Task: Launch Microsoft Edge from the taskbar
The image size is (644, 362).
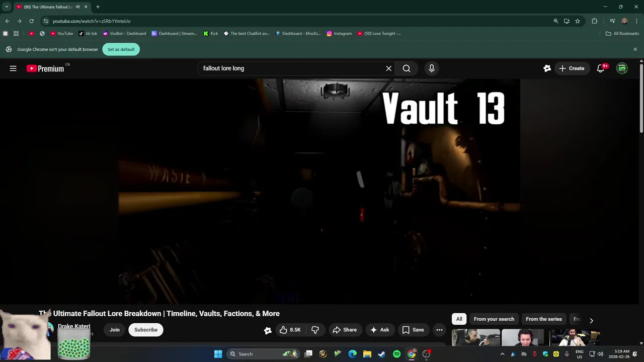Action: tap(353, 354)
